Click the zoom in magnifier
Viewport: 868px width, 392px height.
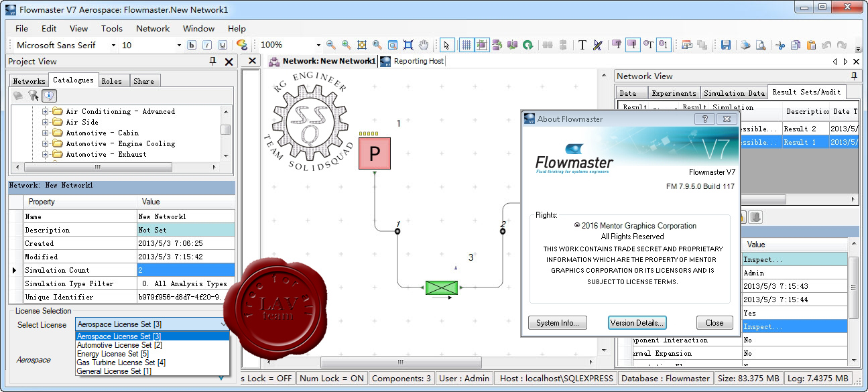pos(347,45)
